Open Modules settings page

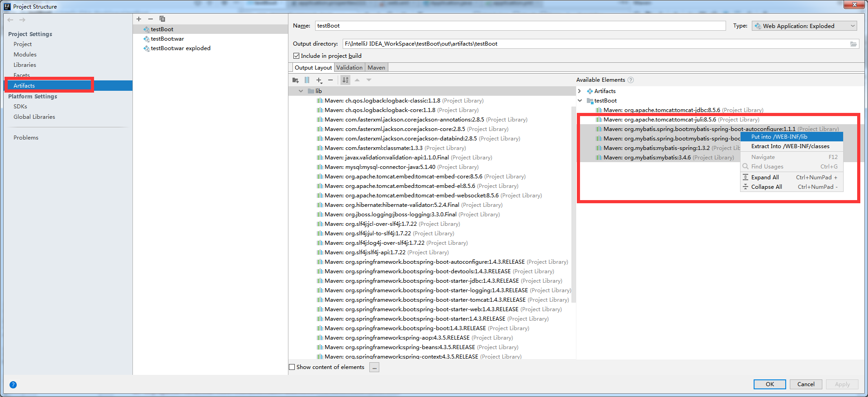pyautogui.click(x=25, y=55)
